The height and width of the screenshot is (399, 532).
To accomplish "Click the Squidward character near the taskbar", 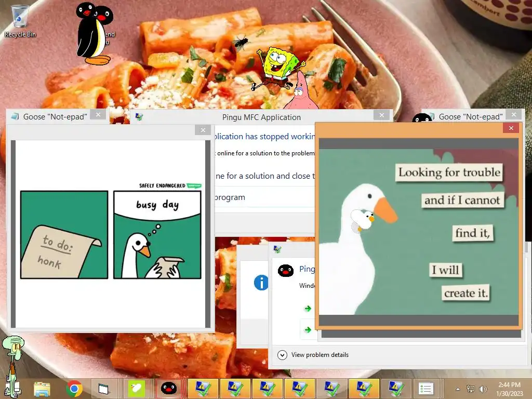I will (x=13, y=366).
